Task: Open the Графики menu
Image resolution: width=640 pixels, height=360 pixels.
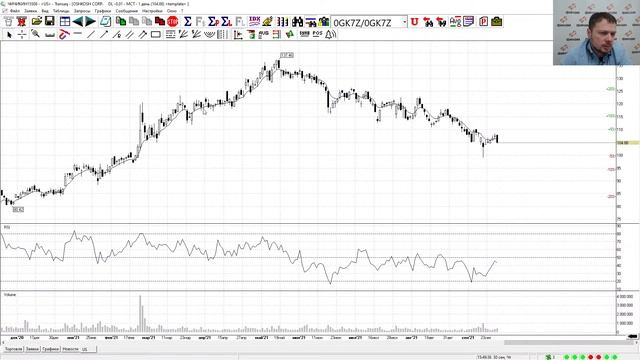Action: [102, 11]
